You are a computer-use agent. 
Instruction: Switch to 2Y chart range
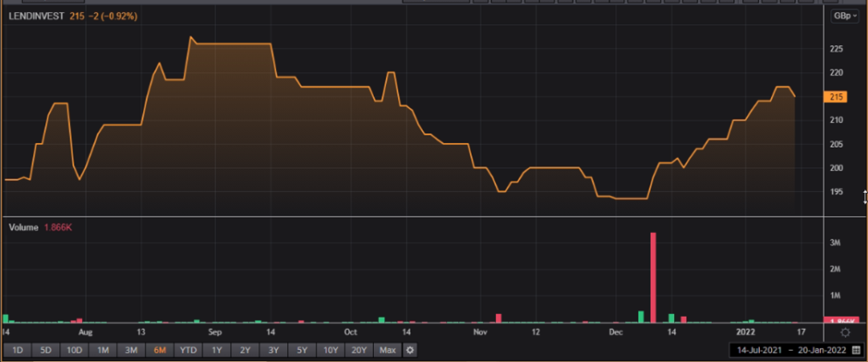coord(245,350)
